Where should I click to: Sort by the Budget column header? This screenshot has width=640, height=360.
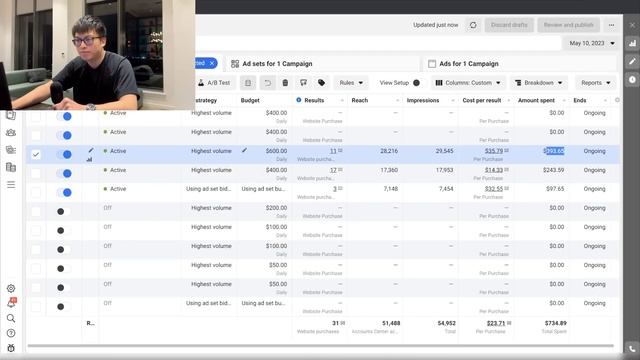click(264, 100)
